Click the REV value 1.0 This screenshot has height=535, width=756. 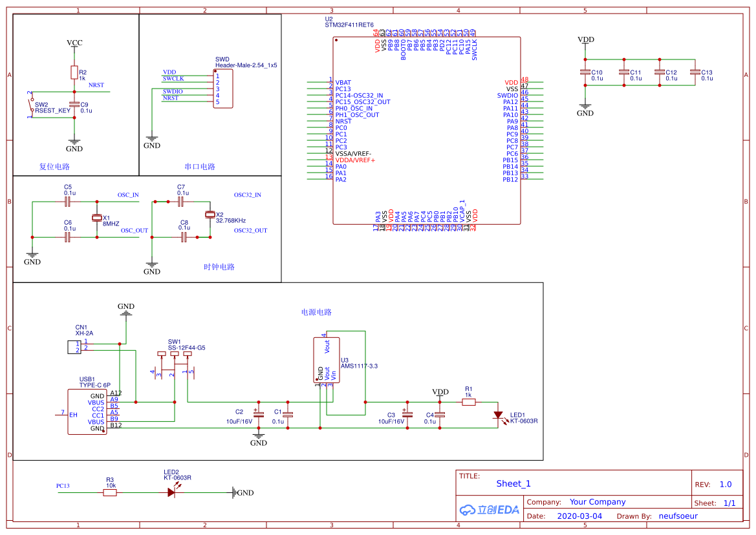pyautogui.click(x=726, y=485)
